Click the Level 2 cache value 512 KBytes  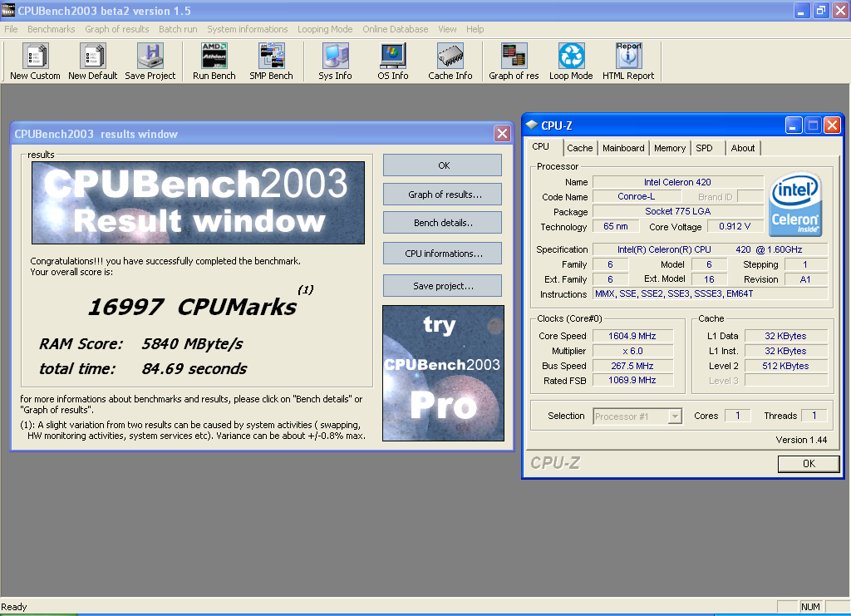click(786, 366)
